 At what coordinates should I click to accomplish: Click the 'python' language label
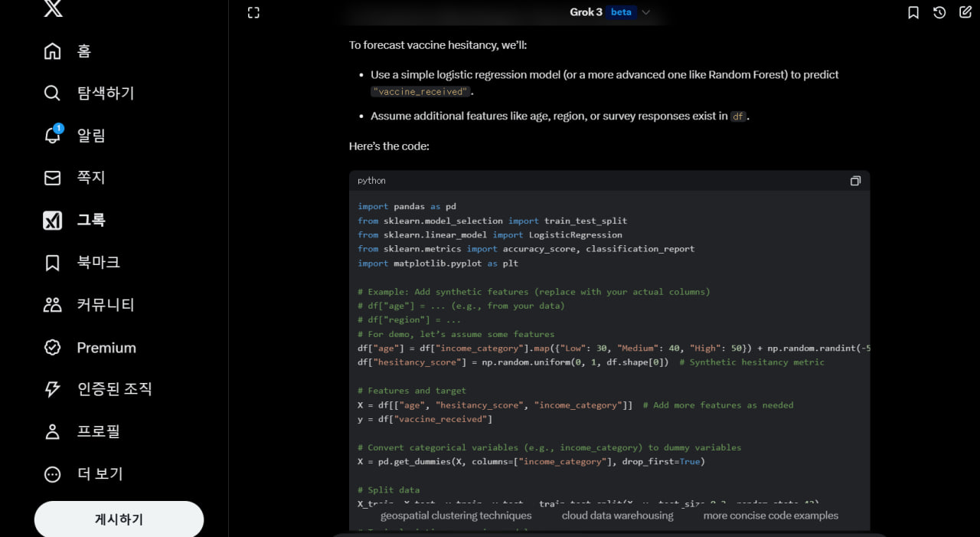(x=371, y=181)
